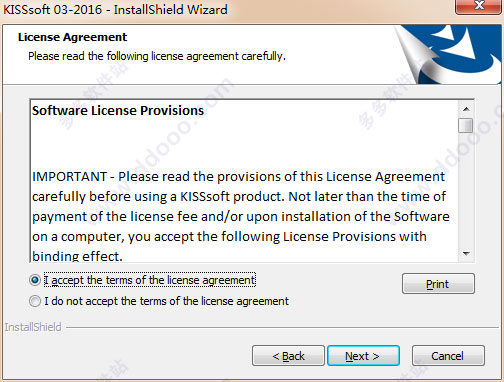Click the 'I accept the terms' label text
Viewport: 504px width, 382px height.
coord(150,280)
